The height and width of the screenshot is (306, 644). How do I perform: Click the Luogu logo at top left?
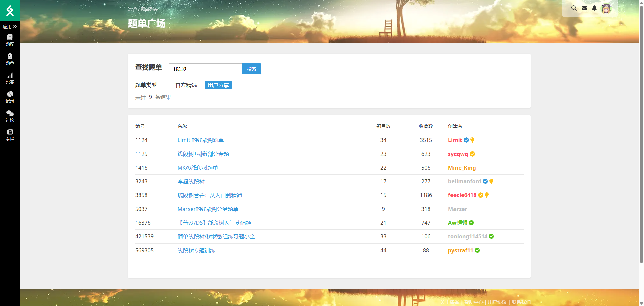[10, 10]
